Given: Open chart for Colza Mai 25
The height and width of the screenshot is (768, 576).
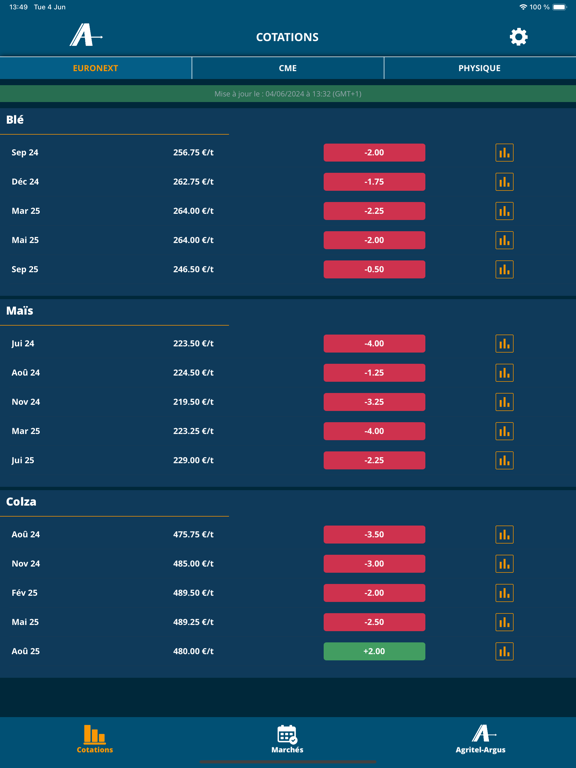Looking at the screenshot, I should tap(504, 622).
